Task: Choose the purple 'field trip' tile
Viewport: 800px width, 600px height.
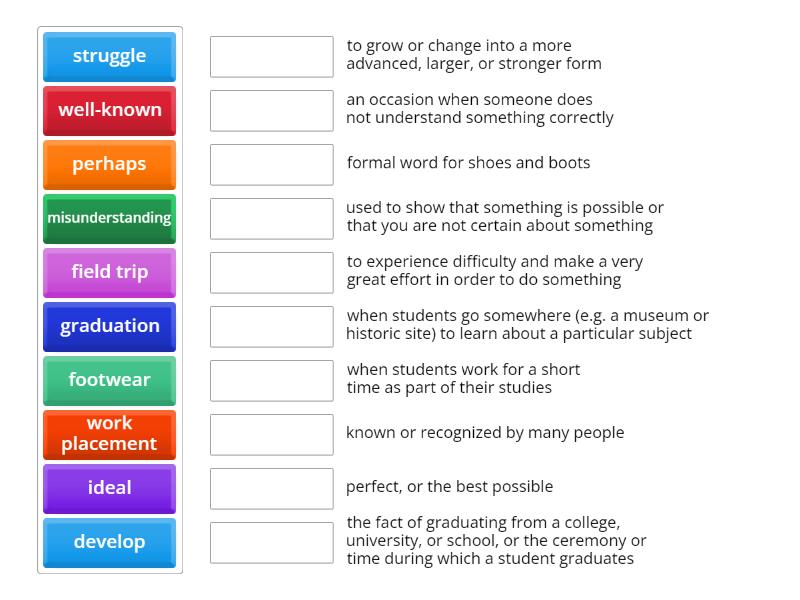Action: 109,273
